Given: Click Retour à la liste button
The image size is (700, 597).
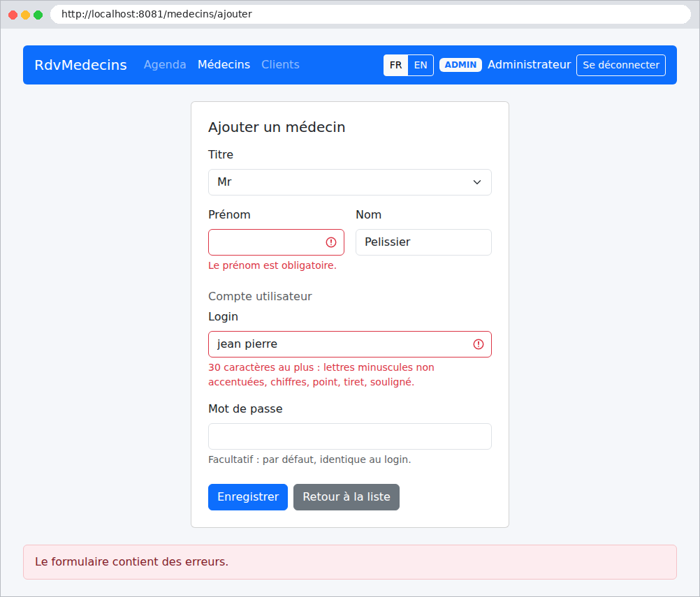Looking at the screenshot, I should pos(347,497).
